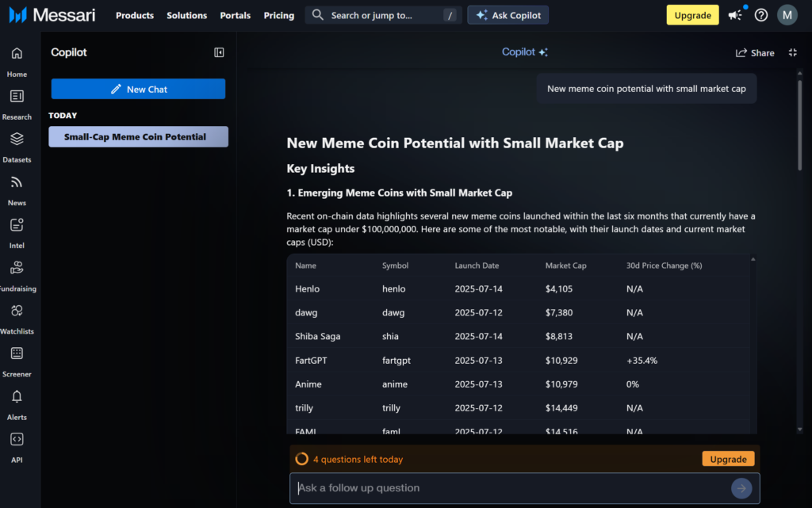
Task: Click the Symbol column header
Action: [395, 265]
